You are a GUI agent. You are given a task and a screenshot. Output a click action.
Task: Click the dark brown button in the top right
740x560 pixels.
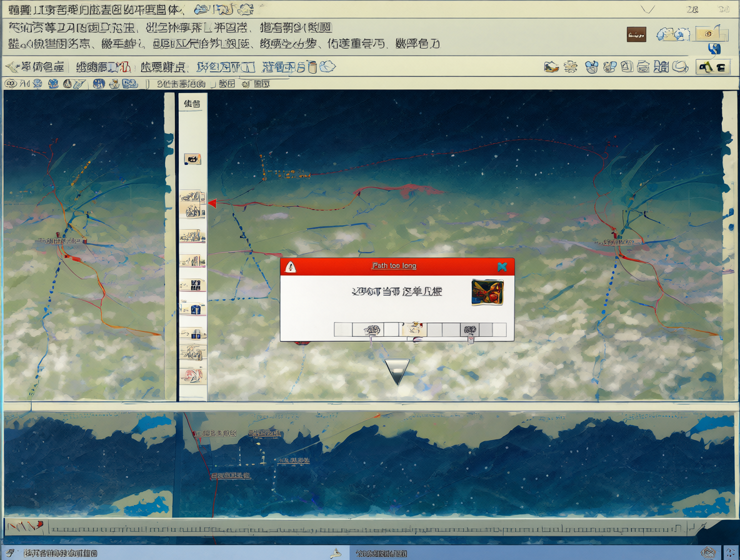point(636,34)
